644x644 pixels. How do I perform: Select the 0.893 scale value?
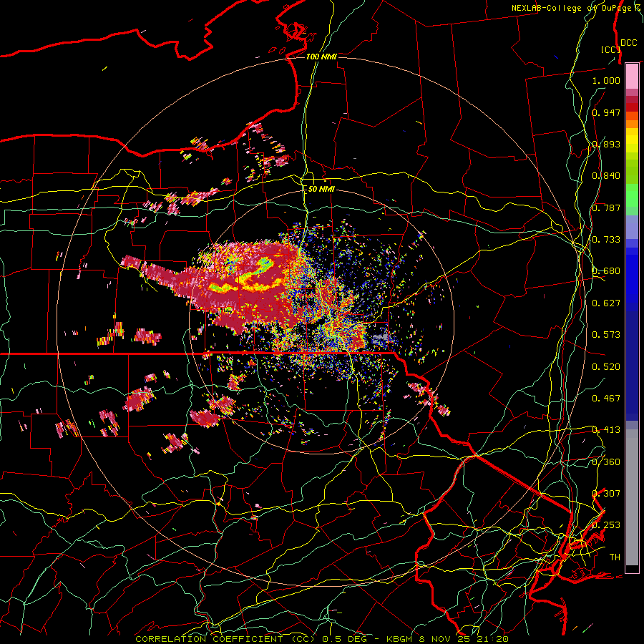pyautogui.click(x=606, y=144)
